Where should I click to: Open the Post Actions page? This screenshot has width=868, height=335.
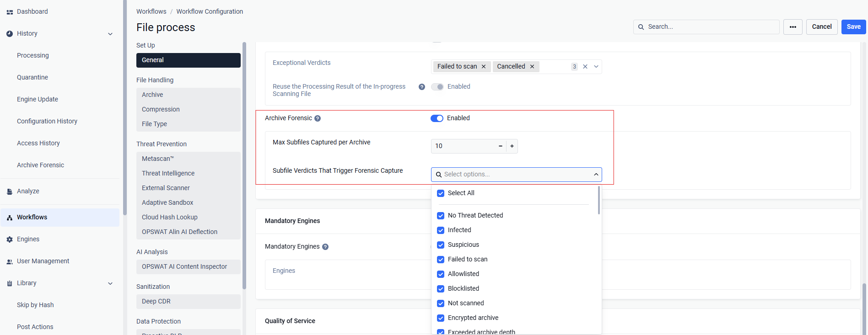[x=35, y=327]
